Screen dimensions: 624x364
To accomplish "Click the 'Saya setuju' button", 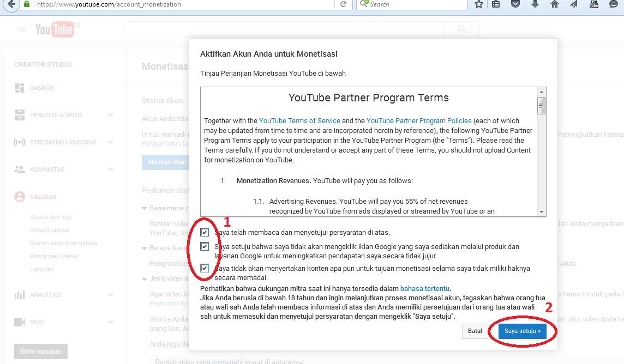I will pos(523,331).
